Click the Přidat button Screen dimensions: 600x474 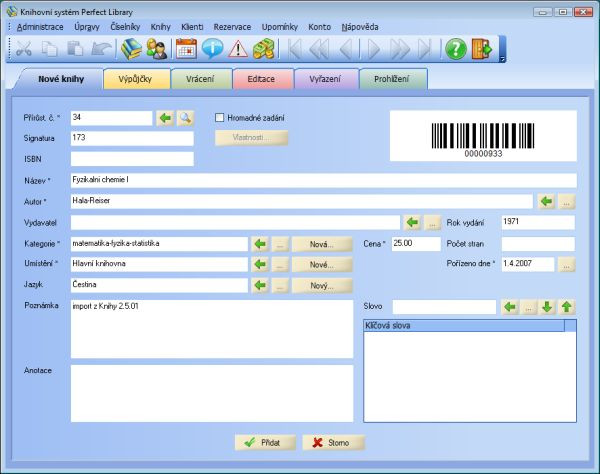(265, 443)
